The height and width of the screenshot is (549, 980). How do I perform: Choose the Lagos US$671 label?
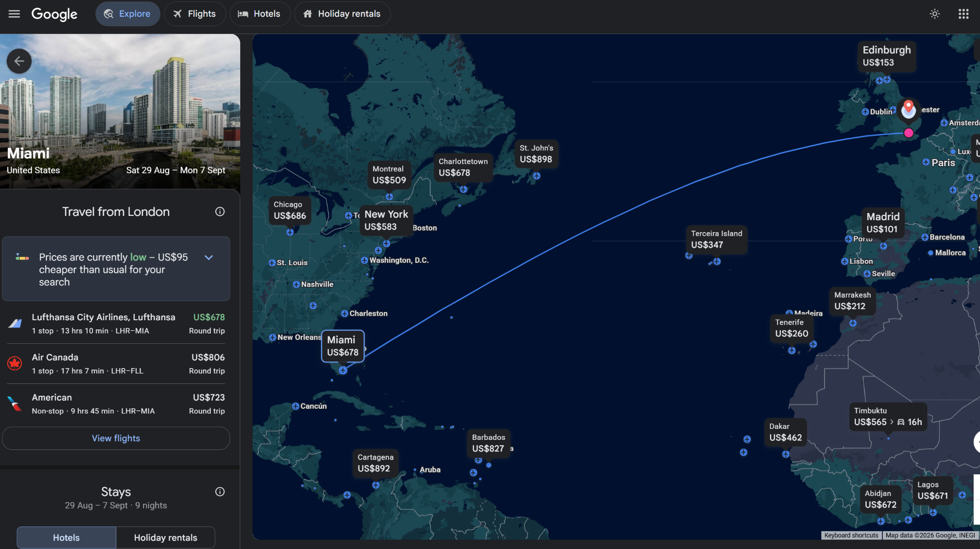click(933, 490)
